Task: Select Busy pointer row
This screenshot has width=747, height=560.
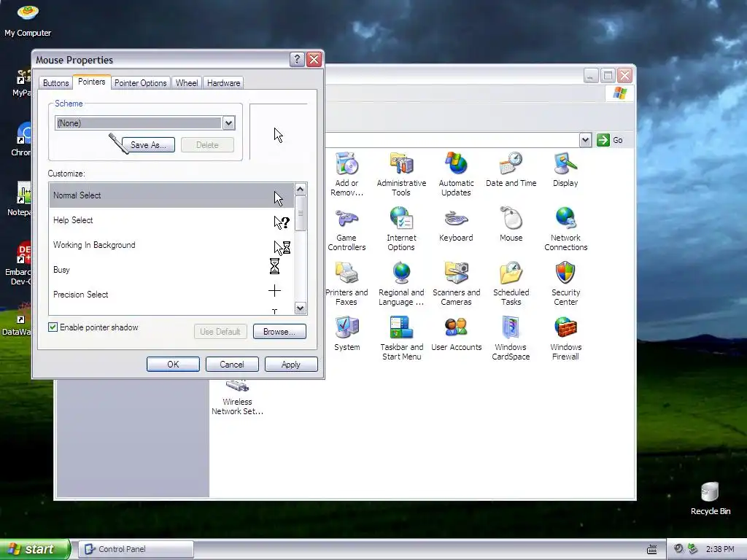Action: pyautogui.click(x=171, y=270)
